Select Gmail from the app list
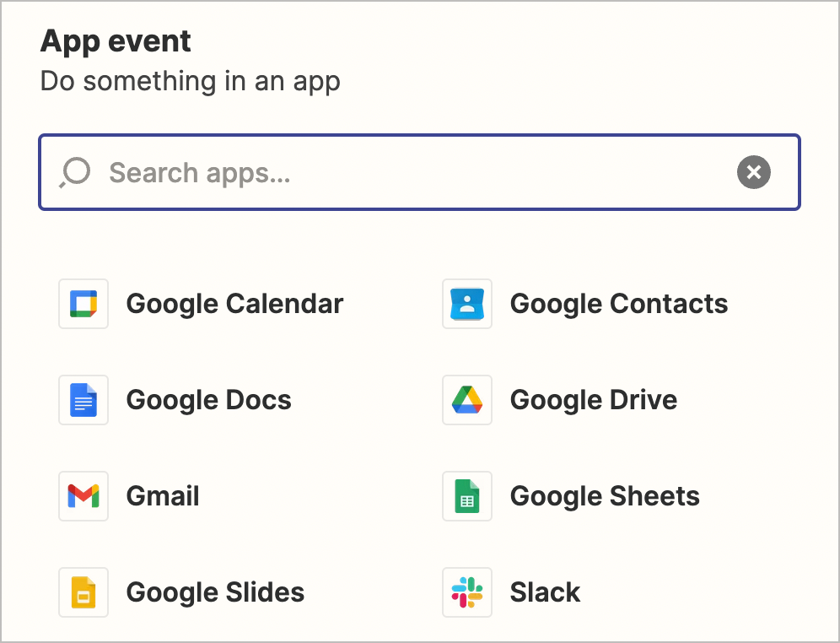 (162, 495)
